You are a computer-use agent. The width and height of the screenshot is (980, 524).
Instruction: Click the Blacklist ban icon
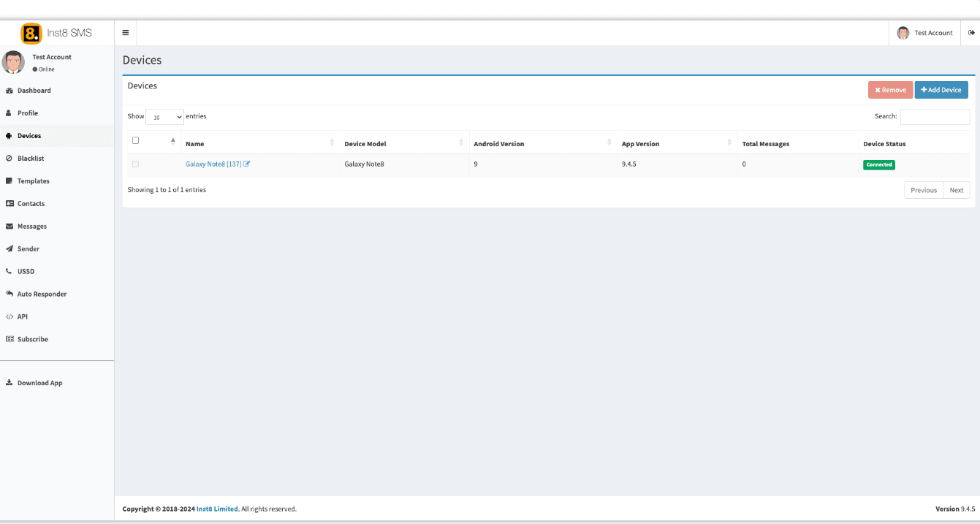point(10,159)
